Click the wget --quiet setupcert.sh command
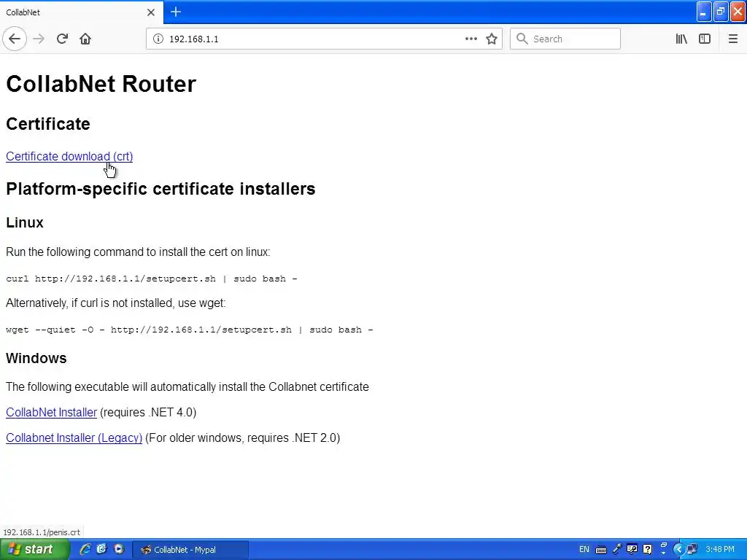The image size is (747, 560). (x=190, y=330)
